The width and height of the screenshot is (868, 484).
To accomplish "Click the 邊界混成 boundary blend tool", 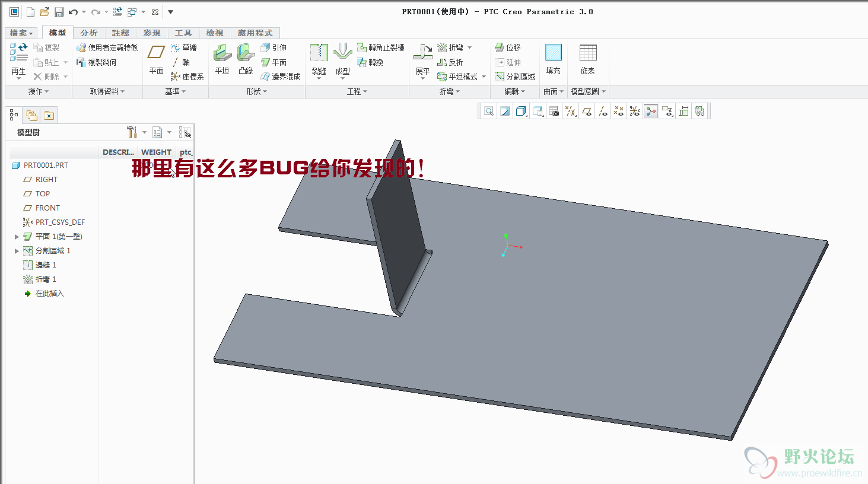I will 281,77.
